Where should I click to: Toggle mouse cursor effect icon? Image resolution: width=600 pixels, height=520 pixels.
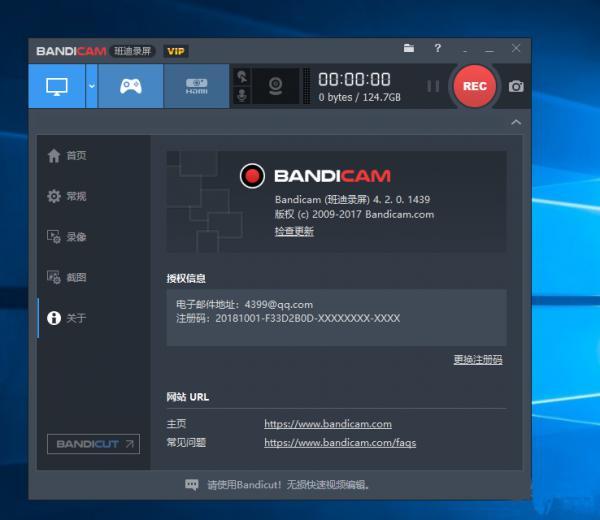(x=242, y=77)
